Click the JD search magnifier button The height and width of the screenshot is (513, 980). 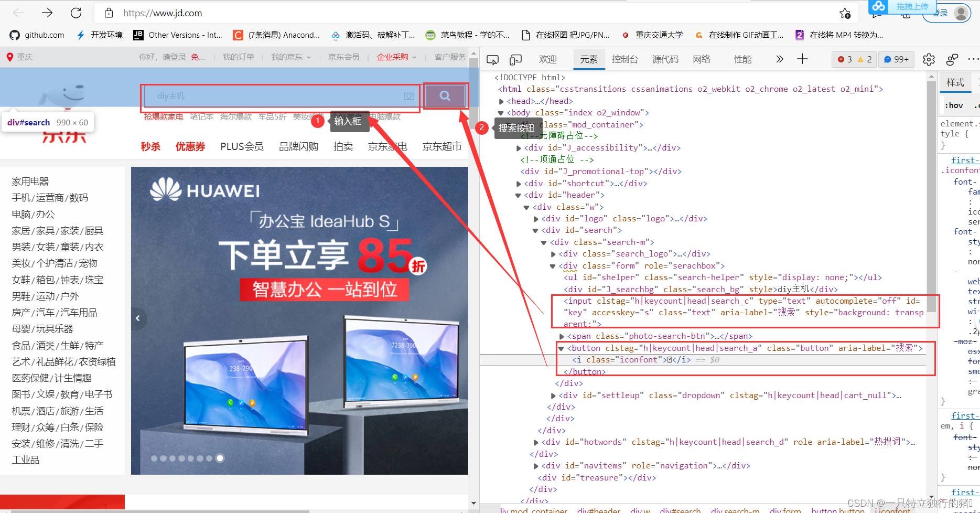point(445,96)
